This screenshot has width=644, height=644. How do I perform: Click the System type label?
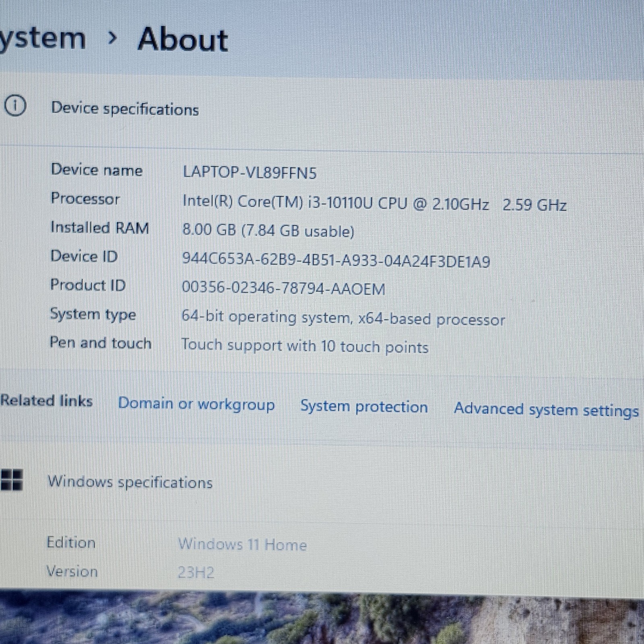pyautogui.click(x=93, y=314)
